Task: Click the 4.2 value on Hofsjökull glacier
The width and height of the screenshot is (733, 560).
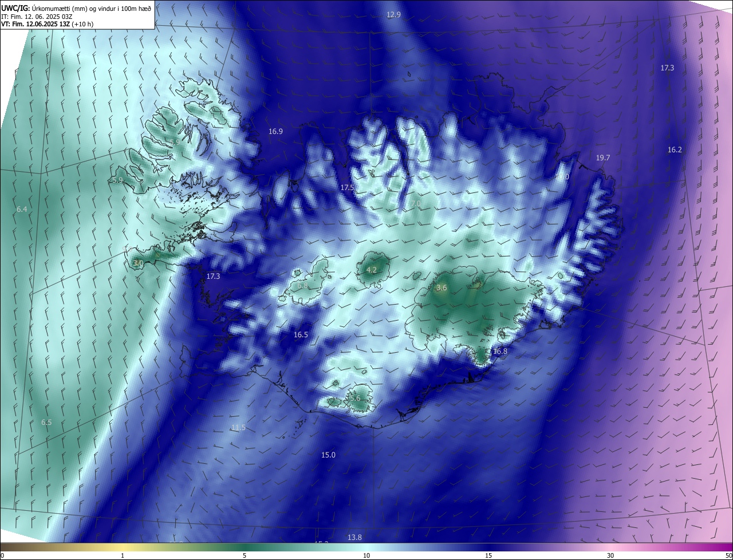Action: 372,270
